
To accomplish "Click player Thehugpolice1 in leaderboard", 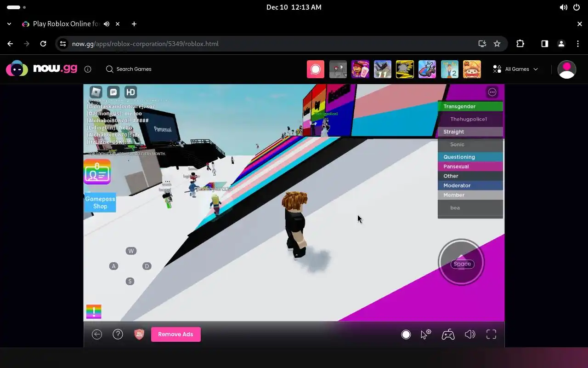I will pos(470,119).
